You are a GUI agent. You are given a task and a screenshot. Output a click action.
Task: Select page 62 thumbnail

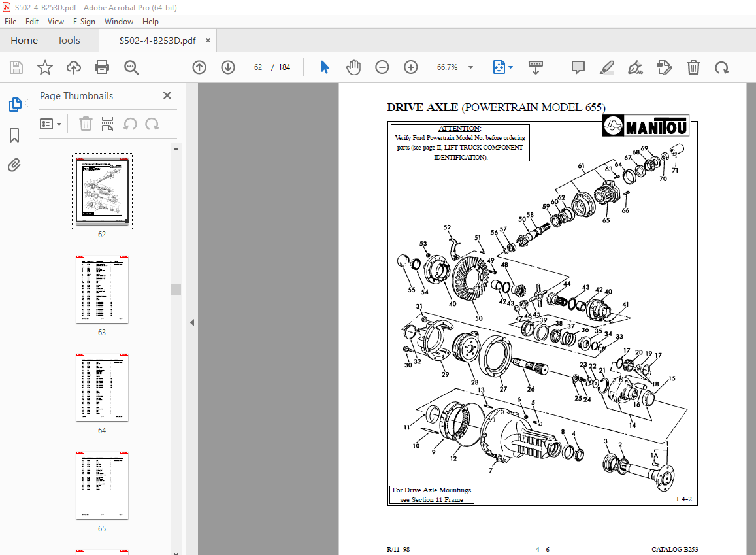102,191
